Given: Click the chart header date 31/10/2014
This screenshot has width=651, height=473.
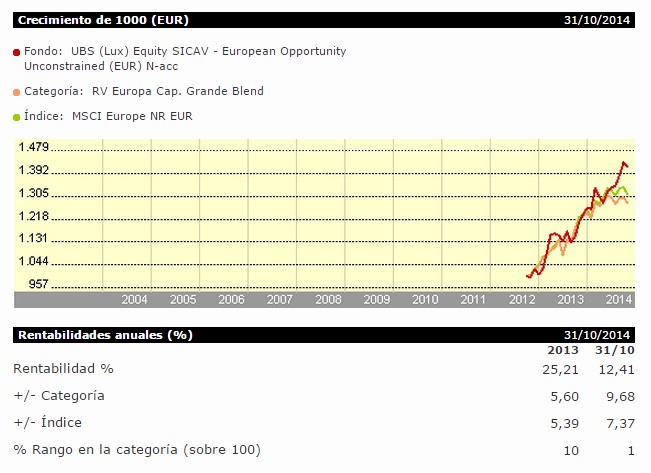Looking at the screenshot, I should pos(597,20).
